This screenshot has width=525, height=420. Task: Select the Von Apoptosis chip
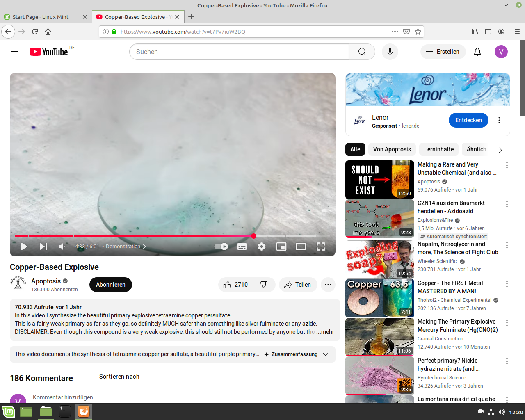tap(392, 149)
